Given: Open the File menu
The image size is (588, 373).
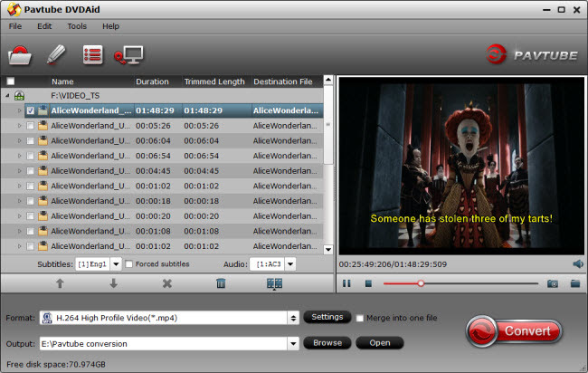Looking at the screenshot, I should click(15, 26).
